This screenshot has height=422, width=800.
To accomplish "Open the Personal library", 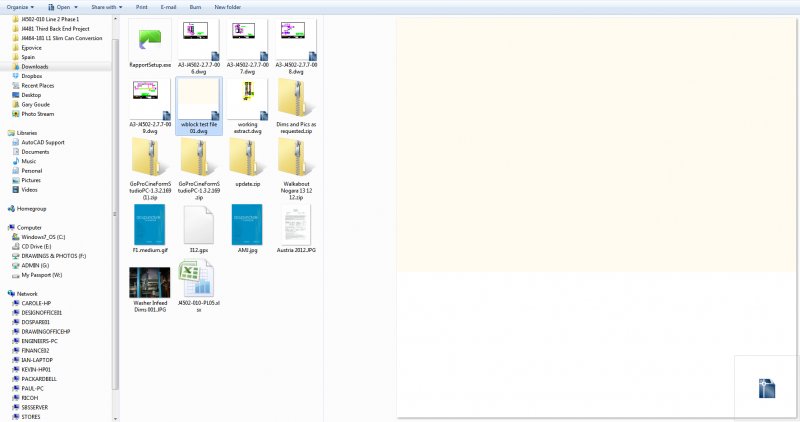I will [31, 171].
